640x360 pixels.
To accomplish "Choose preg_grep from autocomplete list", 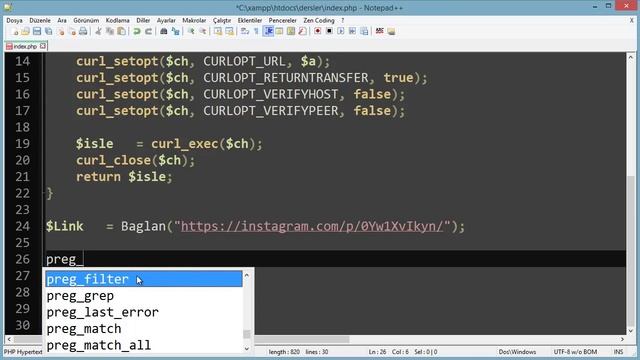I will (144, 296).
